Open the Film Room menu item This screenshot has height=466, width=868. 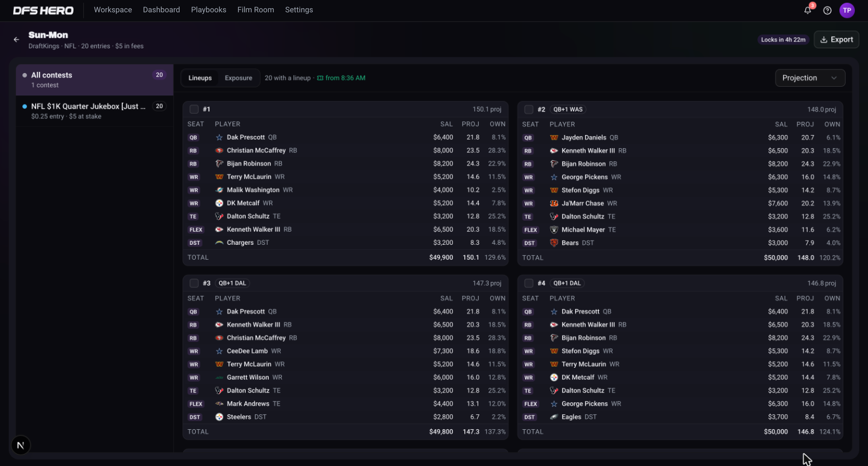pyautogui.click(x=255, y=10)
